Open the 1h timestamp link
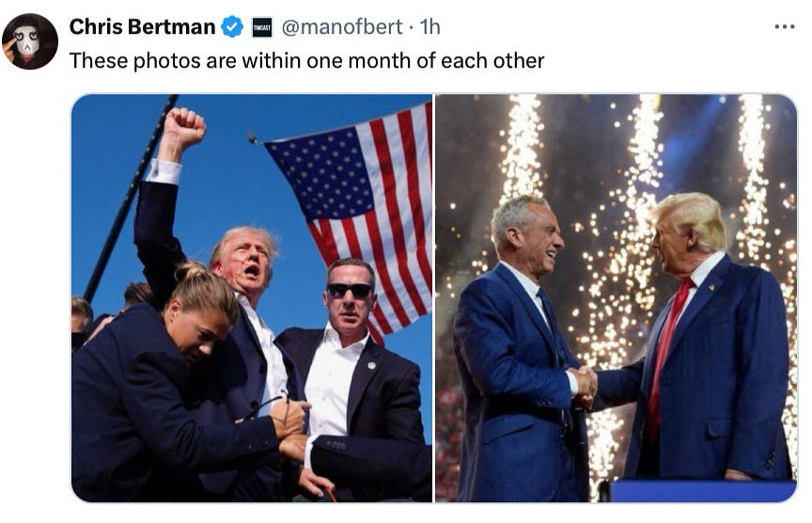 429,26
